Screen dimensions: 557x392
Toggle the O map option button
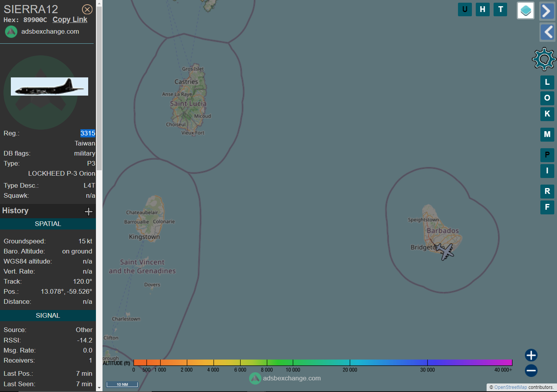(547, 98)
